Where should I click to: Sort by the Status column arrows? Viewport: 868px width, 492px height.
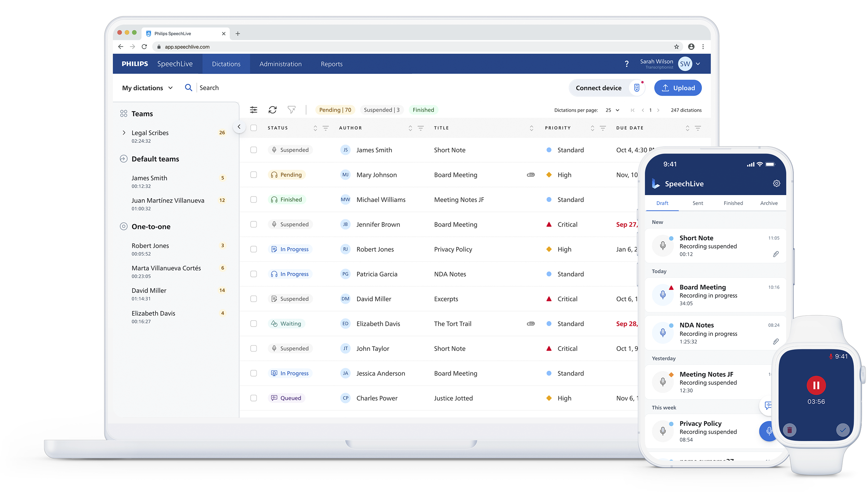[315, 128]
